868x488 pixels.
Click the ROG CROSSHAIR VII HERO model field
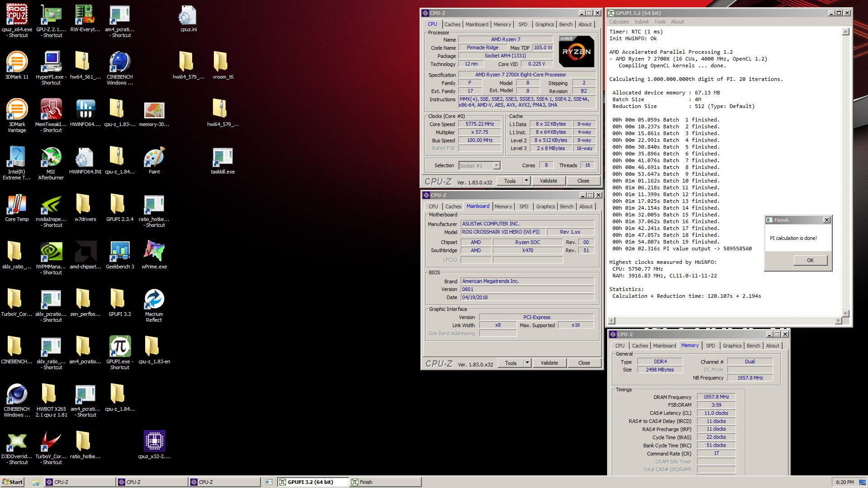[x=502, y=232]
